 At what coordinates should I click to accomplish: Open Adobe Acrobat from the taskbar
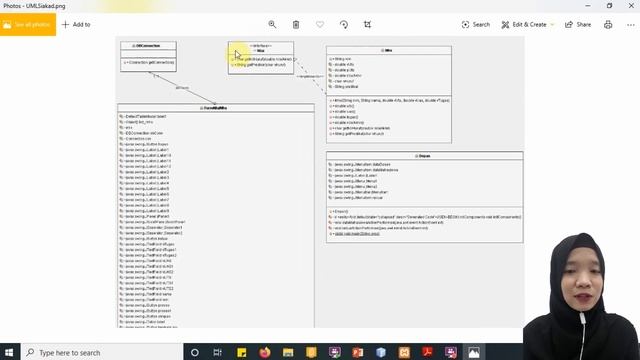click(x=427, y=352)
